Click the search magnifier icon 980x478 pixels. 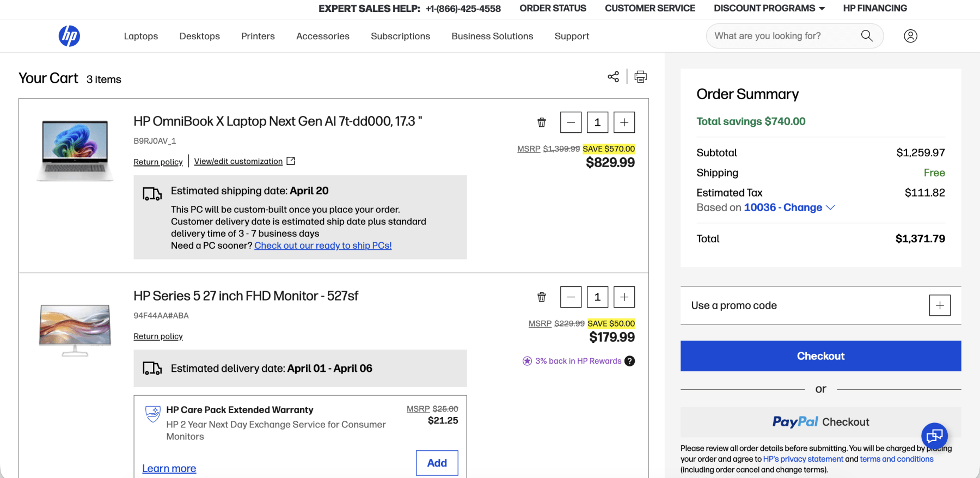pos(867,36)
